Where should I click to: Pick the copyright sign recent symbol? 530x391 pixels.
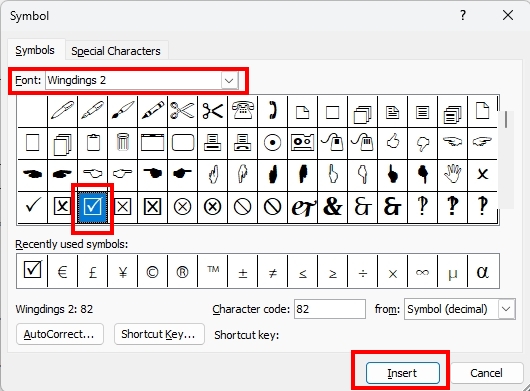point(152,271)
